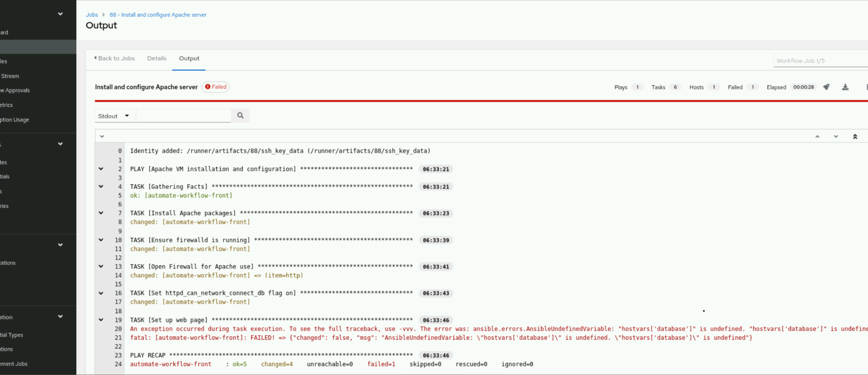
Task: Click the Hosts count badge
Action: click(714, 87)
